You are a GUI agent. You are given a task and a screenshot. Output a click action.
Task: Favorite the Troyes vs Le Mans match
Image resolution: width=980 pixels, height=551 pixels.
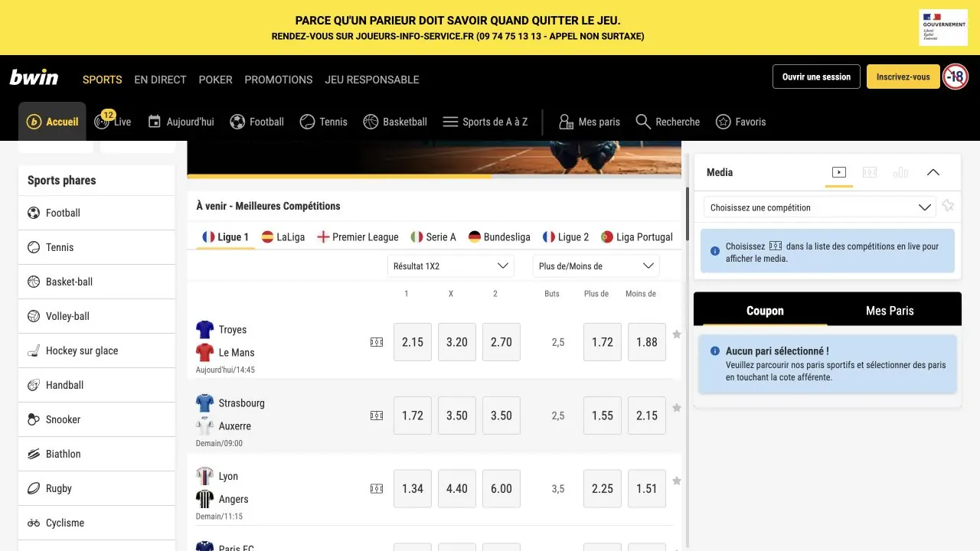click(x=677, y=334)
